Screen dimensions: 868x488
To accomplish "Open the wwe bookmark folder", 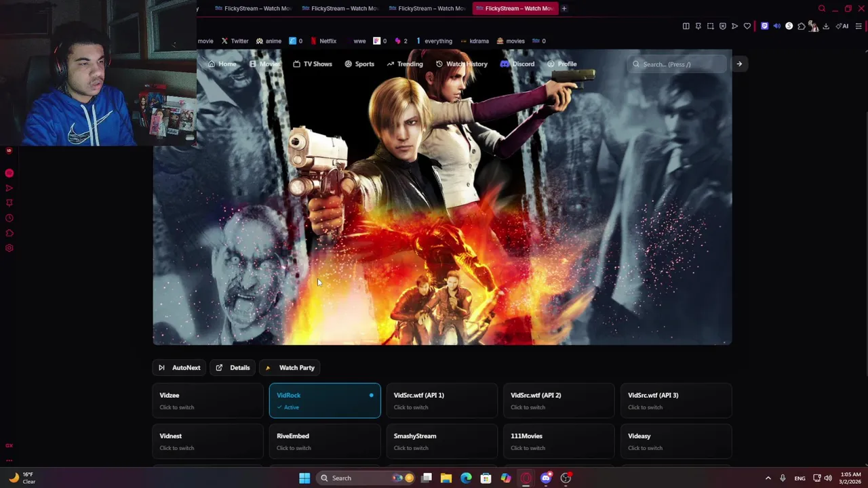I will [x=356, y=41].
